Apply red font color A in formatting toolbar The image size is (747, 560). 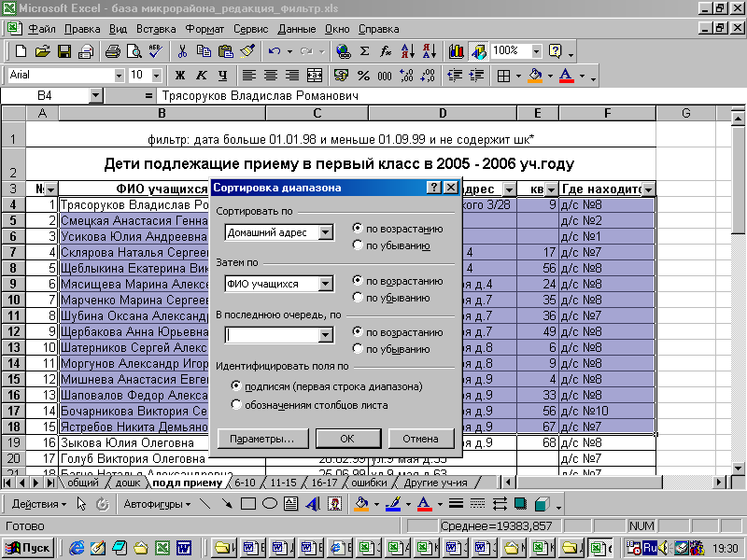(x=566, y=76)
